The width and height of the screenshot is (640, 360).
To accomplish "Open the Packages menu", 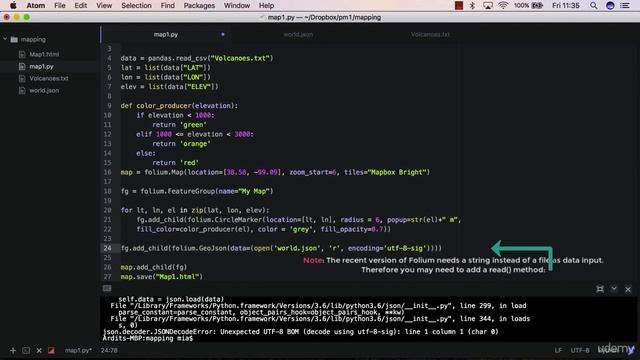I will (199, 5).
